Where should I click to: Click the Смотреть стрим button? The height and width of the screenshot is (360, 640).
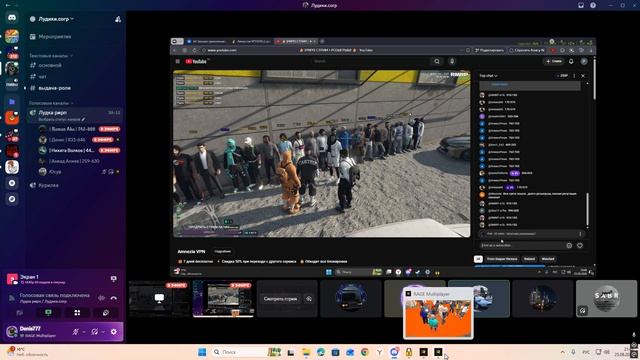point(280,299)
